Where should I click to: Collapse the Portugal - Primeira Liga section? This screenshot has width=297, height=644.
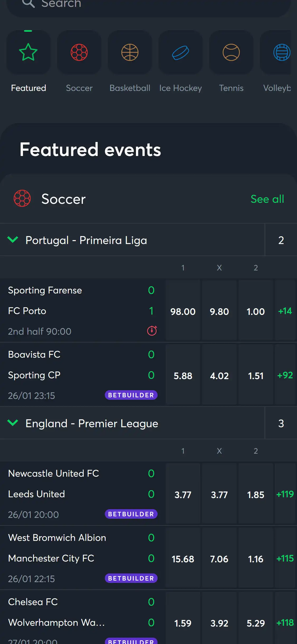[x=13, y=240]
